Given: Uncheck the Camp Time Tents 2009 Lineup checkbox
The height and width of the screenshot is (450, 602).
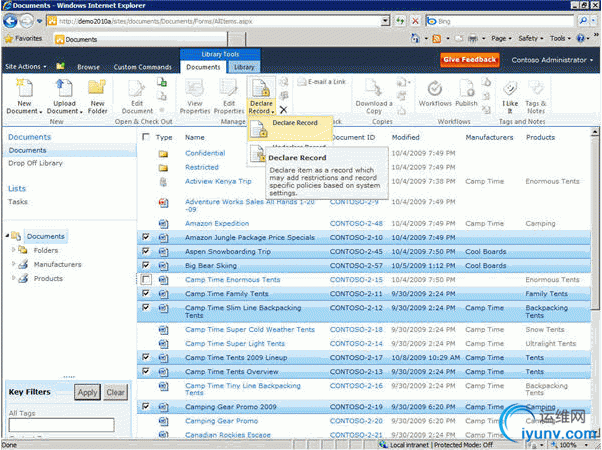Looking at the screenshot, I should click(x=146, y=357).
